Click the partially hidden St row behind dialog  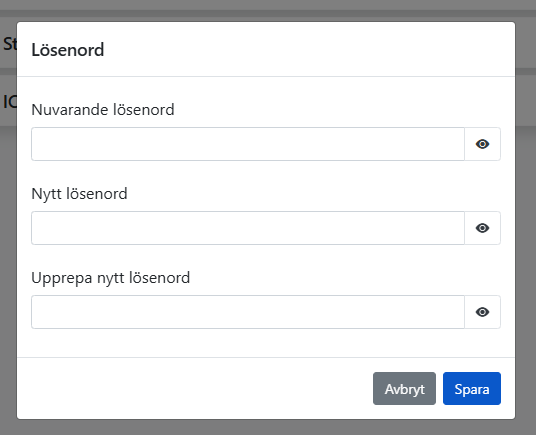pos(8,44)
